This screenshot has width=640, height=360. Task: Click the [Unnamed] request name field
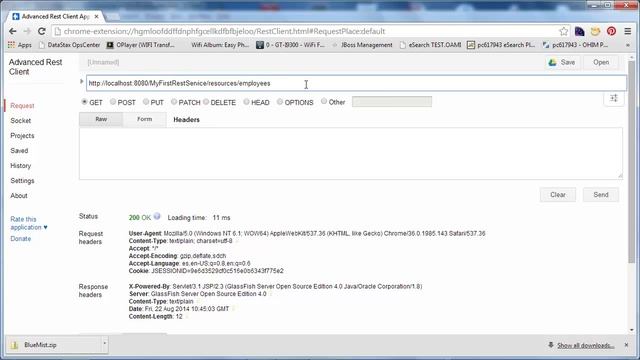click(103, 62)
